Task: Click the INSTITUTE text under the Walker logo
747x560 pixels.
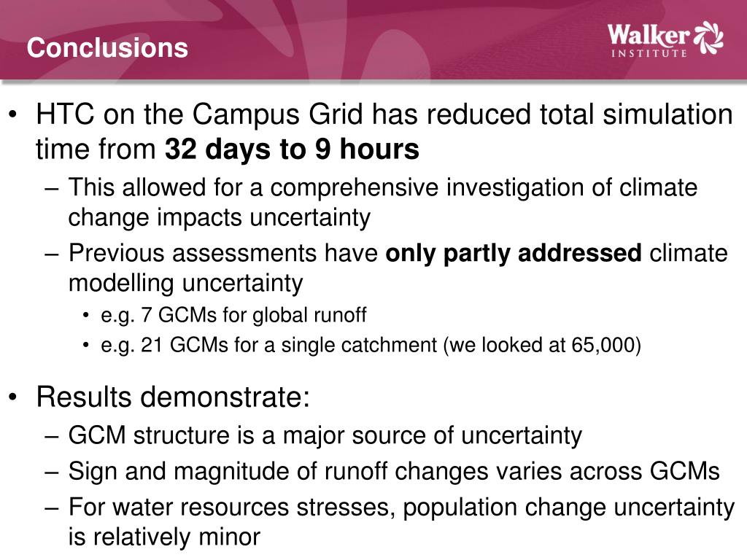Action: pos(649,53)
